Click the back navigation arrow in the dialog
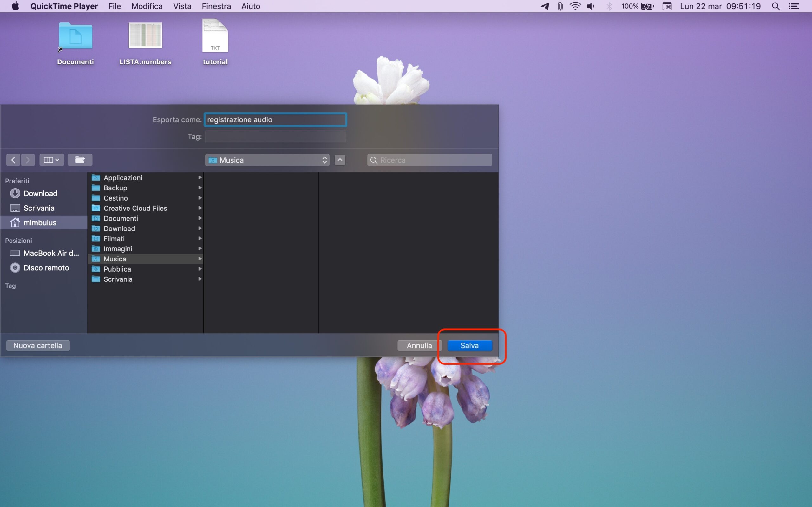Screen dimensions: 812x507 coord(13,160)
